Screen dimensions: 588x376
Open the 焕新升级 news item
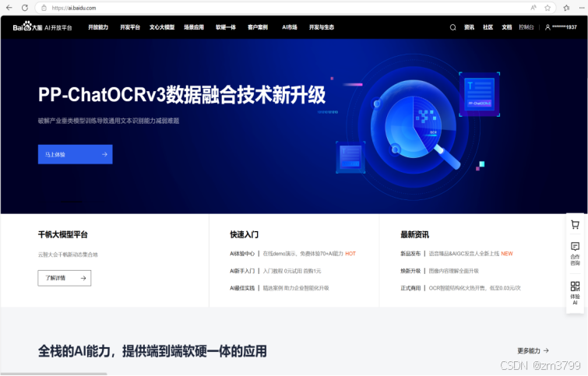[410, 271]
